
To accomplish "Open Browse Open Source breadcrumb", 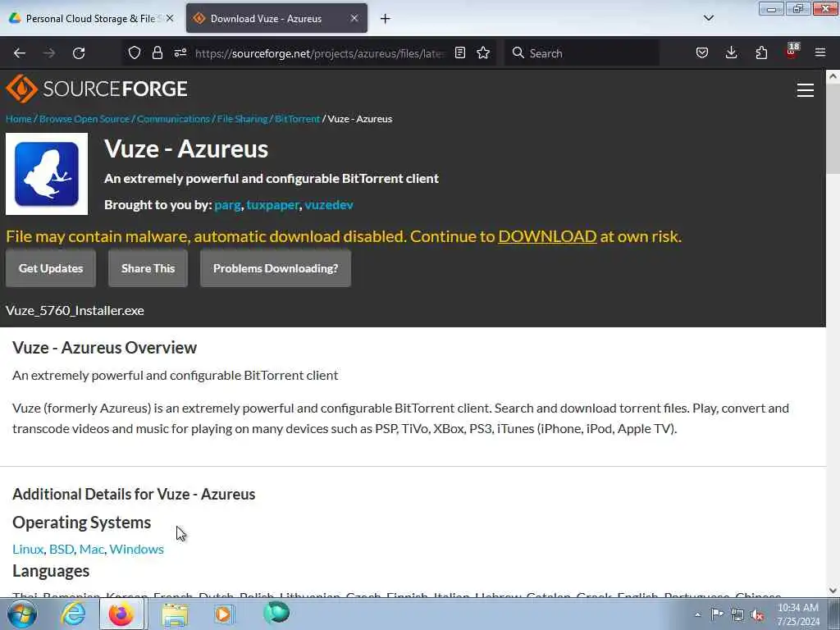I will 84,119.
